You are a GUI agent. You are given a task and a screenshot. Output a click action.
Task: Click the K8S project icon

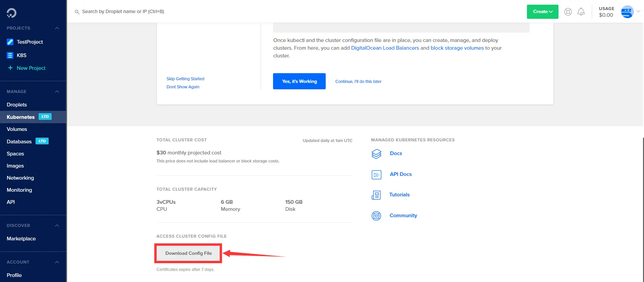click(10, 55)
